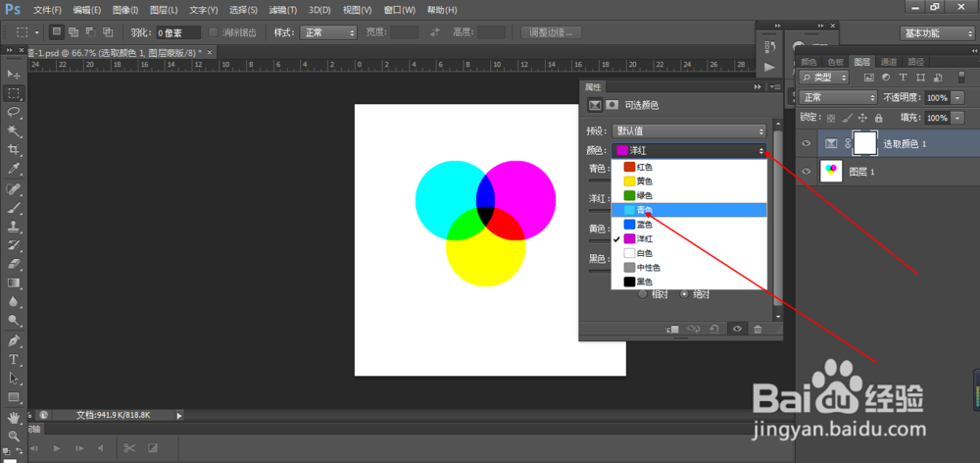Open the 图像(I) menu

125,11
